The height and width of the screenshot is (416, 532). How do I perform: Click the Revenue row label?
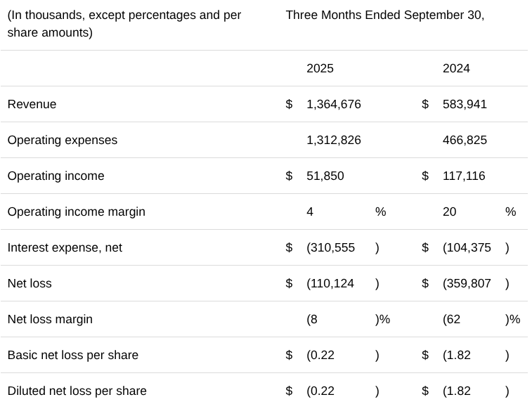click(x=32, y=104)
